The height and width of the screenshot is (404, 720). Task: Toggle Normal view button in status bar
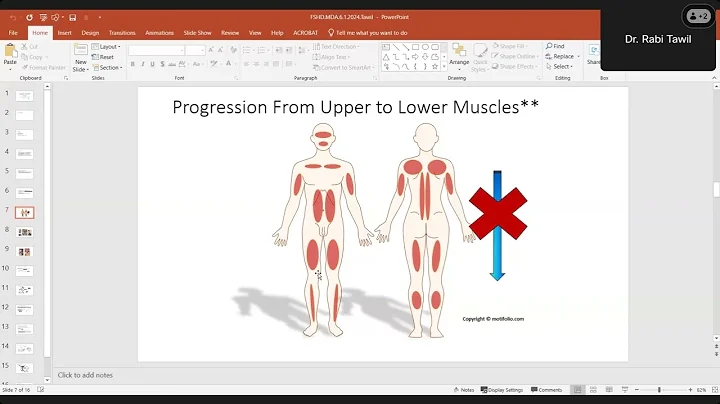577,390
